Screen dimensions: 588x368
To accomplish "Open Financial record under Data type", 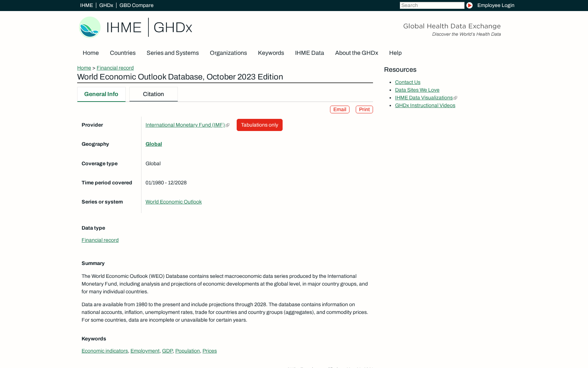I will click(x=100, y=240).
